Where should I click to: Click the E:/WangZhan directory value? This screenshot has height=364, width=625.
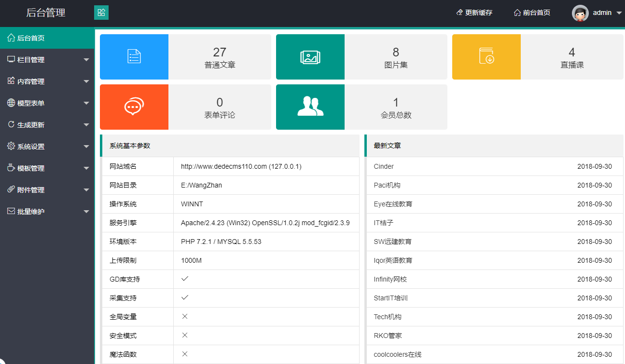point(201,185)
